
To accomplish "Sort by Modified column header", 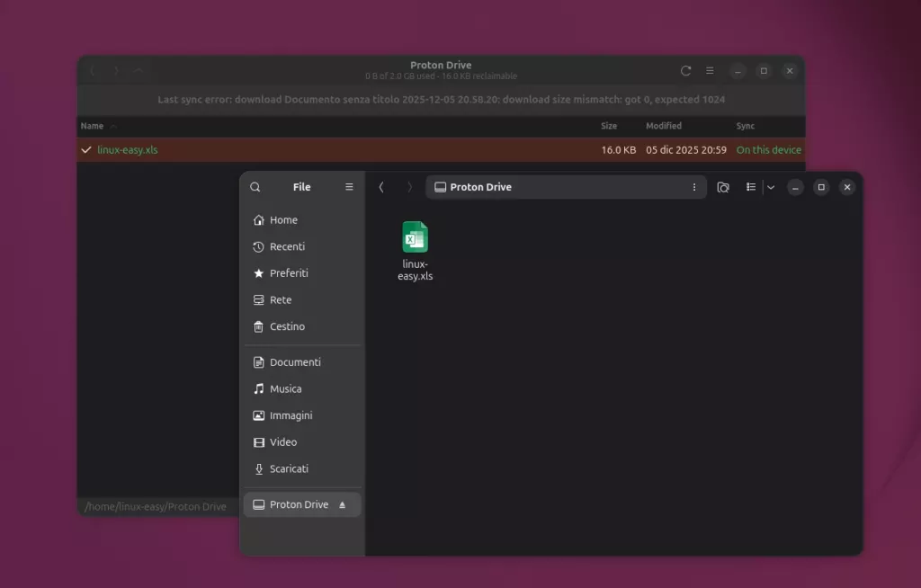I will click(x=664, y=126).
